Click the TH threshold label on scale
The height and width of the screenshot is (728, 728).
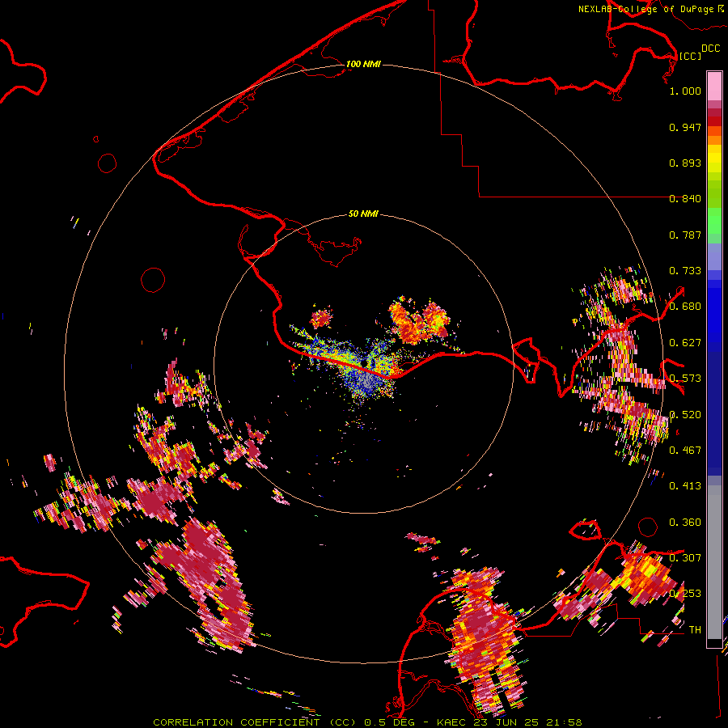pos(695,630)
